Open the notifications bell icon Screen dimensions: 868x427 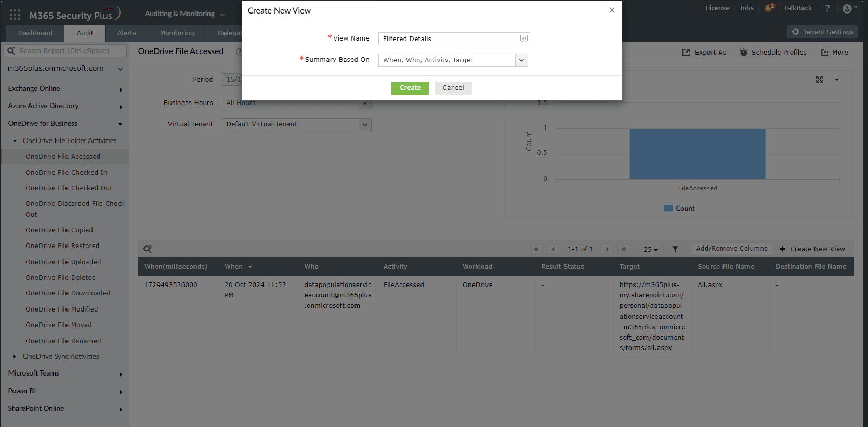pyautogui.click(x=769, y=8)
